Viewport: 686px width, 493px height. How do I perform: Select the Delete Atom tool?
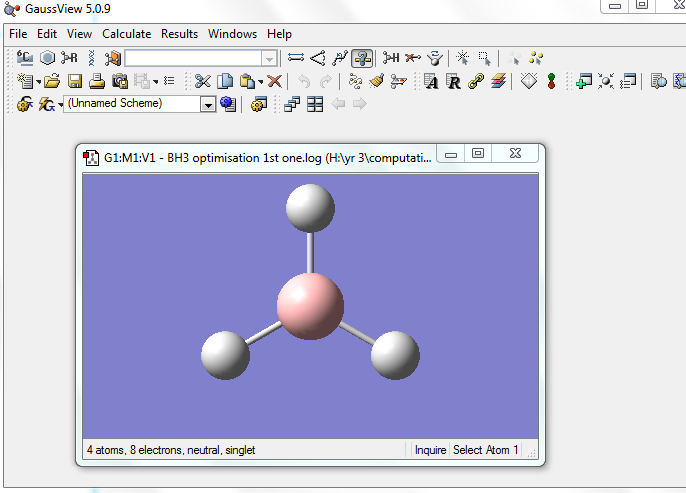(413, 57)
